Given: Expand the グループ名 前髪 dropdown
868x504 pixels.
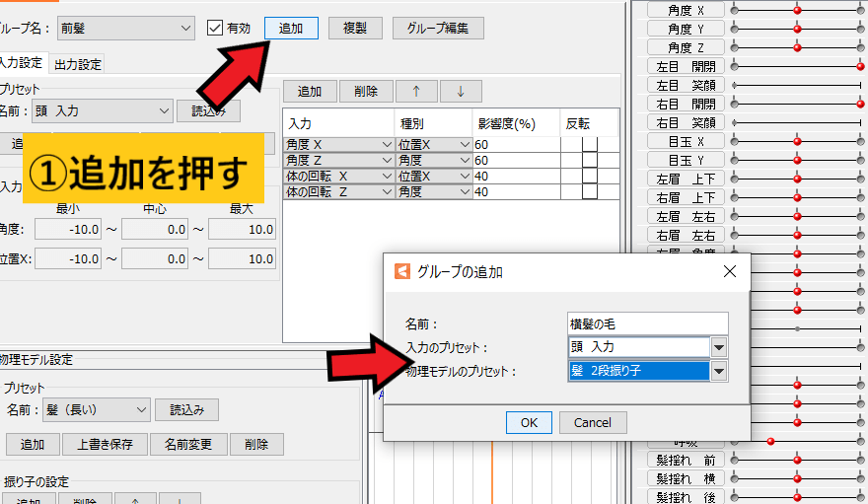Looking at the screenshot, I should pos(186,29).
